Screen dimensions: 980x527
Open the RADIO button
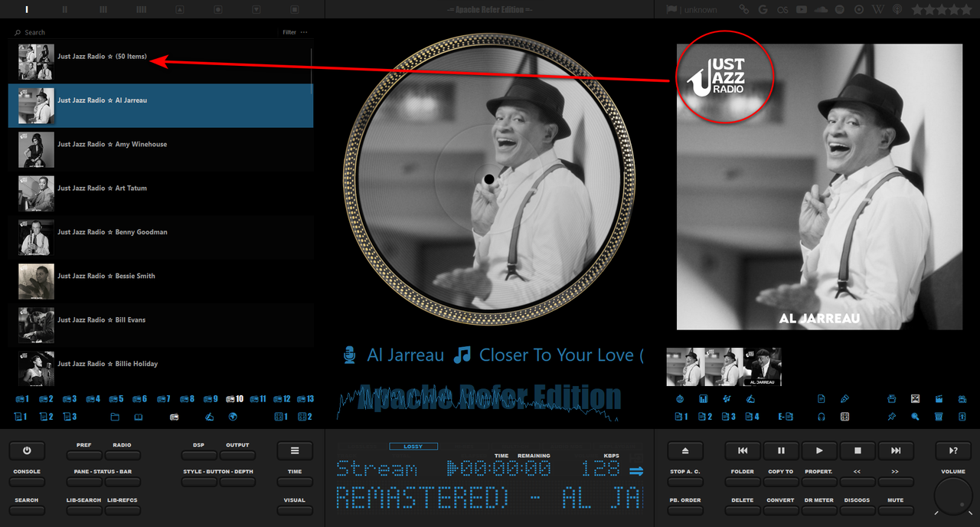click(x=122, y=455)
